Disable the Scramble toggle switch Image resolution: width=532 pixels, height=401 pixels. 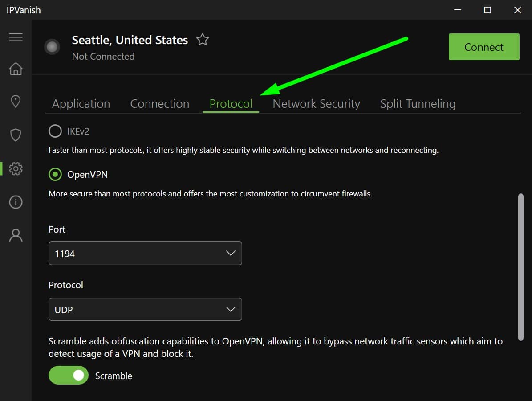69,375
